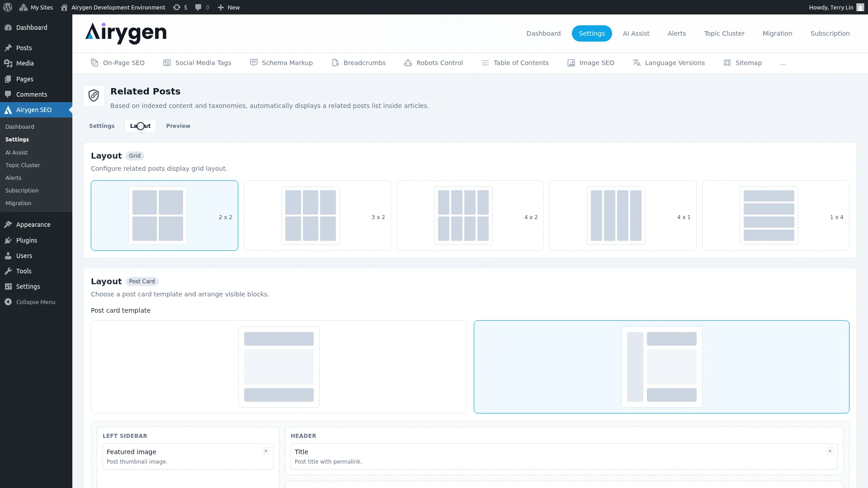Select the 1 x 4 grid layout

click(x=776, y=216)
